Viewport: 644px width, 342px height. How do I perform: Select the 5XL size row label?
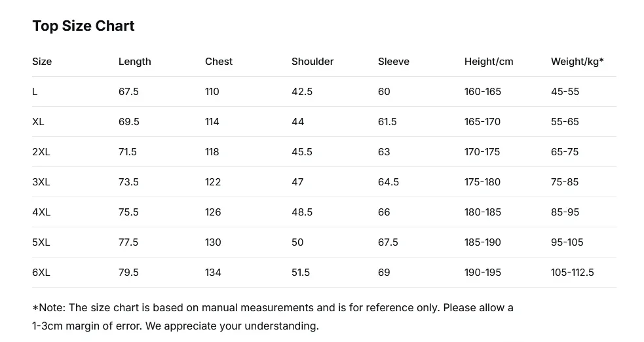tap(41, 242)
